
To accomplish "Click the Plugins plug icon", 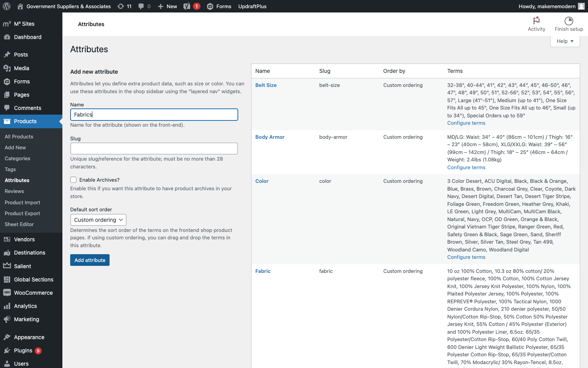I will tap(7, 350).
